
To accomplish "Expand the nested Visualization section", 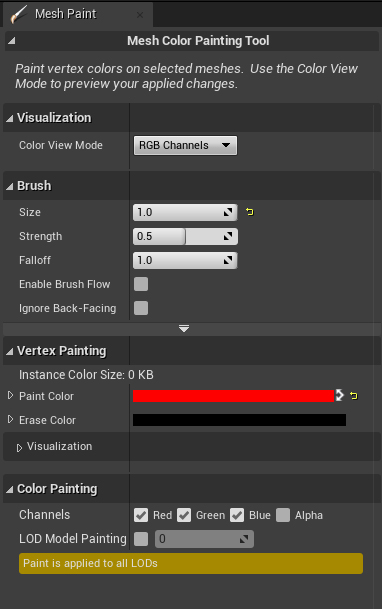I will (x=19, y=448).
